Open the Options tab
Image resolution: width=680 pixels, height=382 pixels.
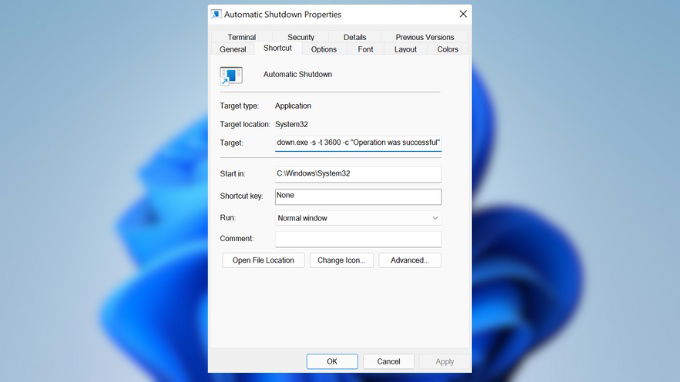324,49
